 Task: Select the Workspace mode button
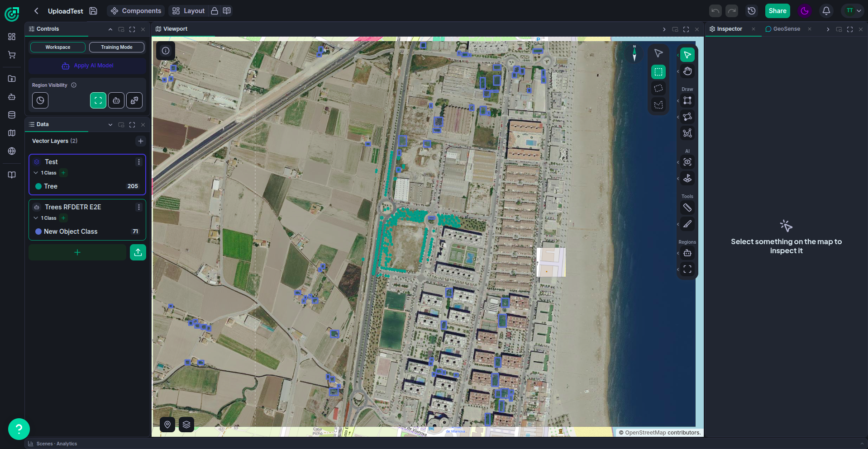(58, 47)
